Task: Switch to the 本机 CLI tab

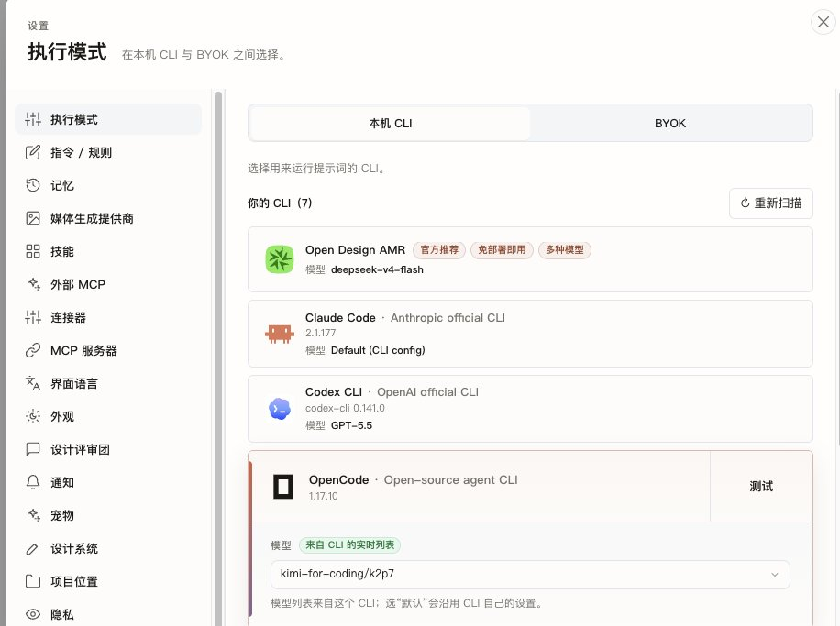Action: [390, 123]
